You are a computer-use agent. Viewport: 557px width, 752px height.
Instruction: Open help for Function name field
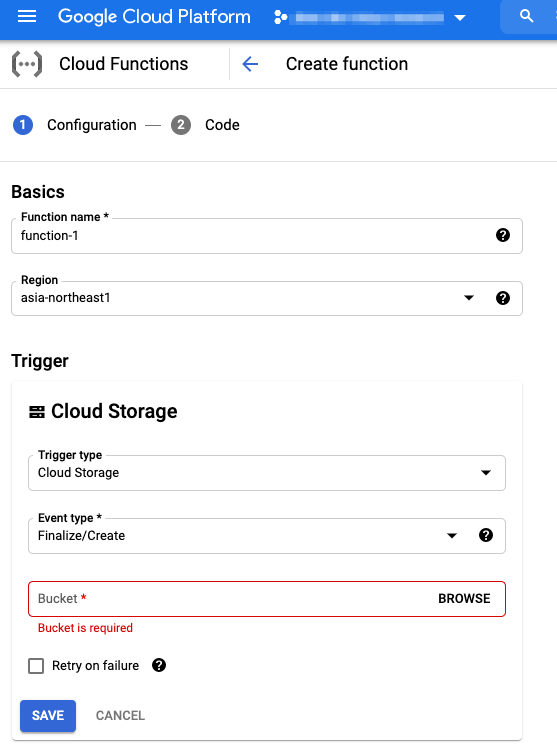click(503, 235)
